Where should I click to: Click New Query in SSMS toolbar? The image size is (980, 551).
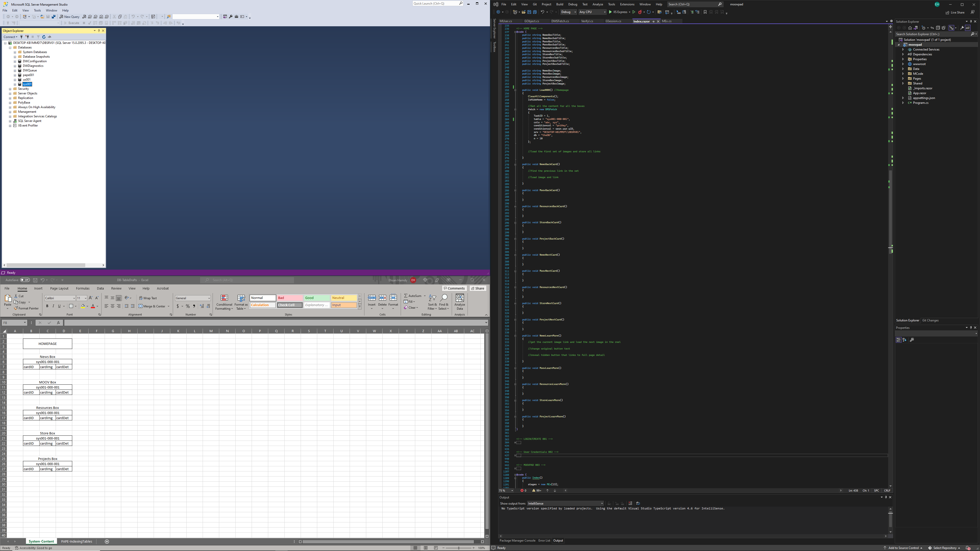click(x=70, y=17)
